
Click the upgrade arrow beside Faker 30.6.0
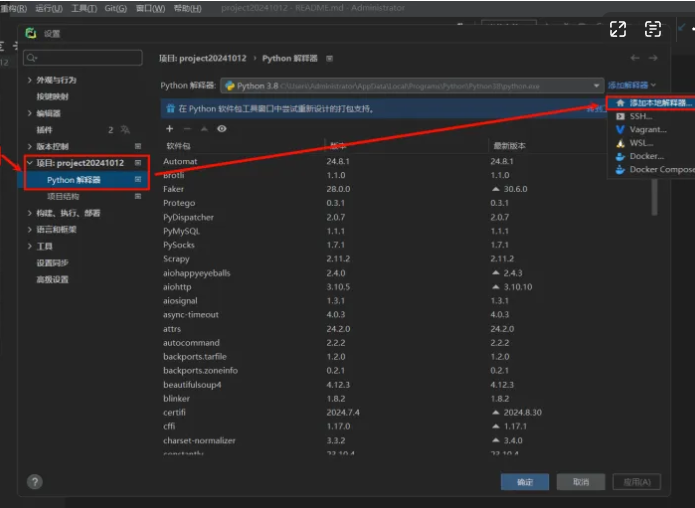496,189
